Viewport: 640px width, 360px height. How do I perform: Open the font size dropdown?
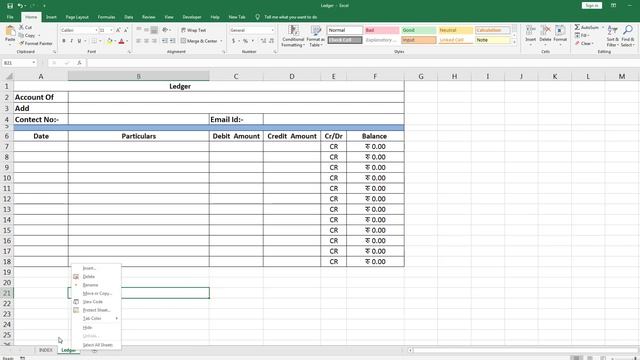[111, 30]
